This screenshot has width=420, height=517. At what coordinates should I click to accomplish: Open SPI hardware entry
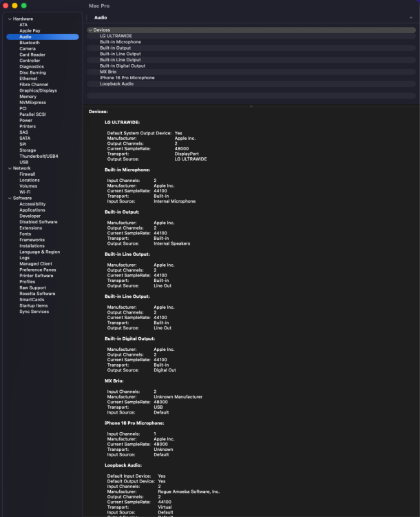coord(23,144)
